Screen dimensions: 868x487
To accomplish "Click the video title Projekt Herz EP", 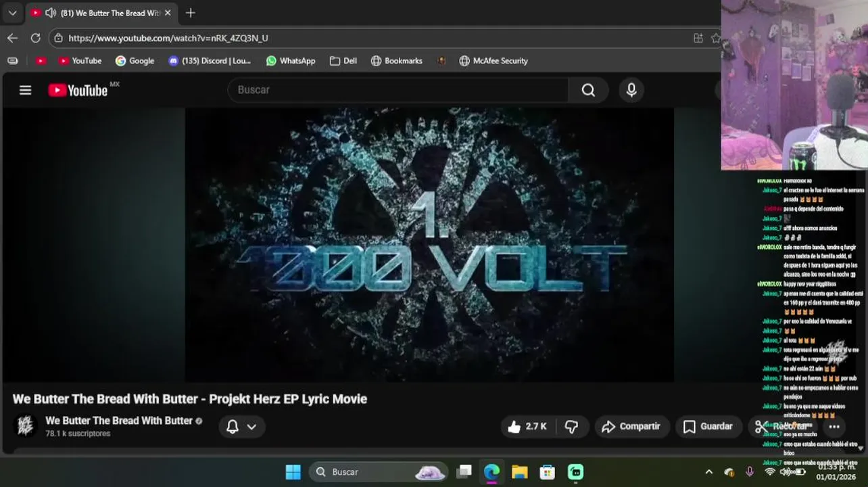I will click(x=190, y=399).
